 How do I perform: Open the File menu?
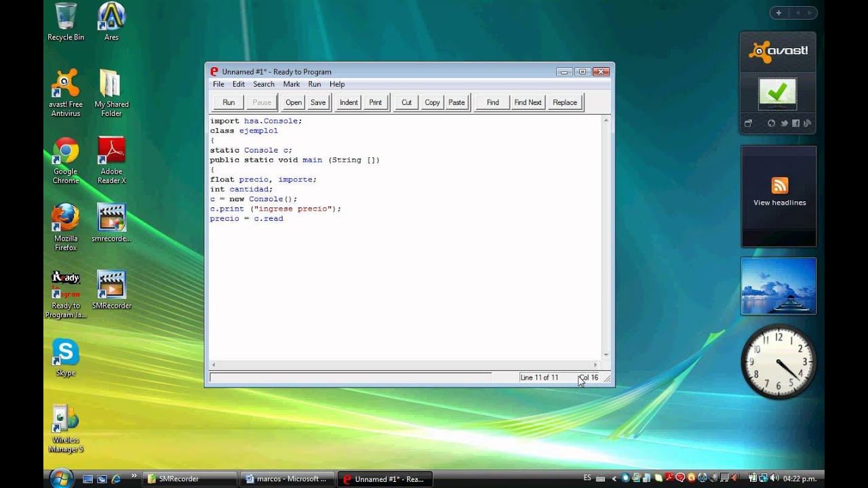click(218, 84)
